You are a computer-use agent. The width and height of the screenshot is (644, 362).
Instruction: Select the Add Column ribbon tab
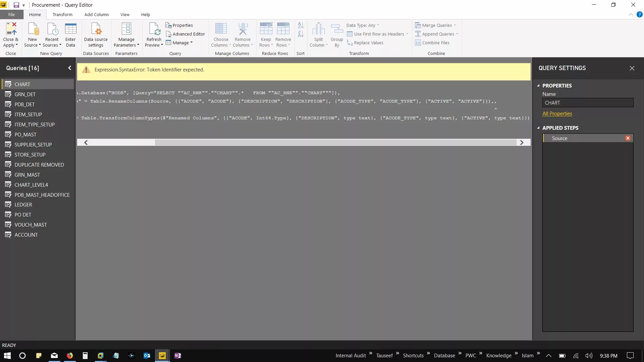pos(96,15)
